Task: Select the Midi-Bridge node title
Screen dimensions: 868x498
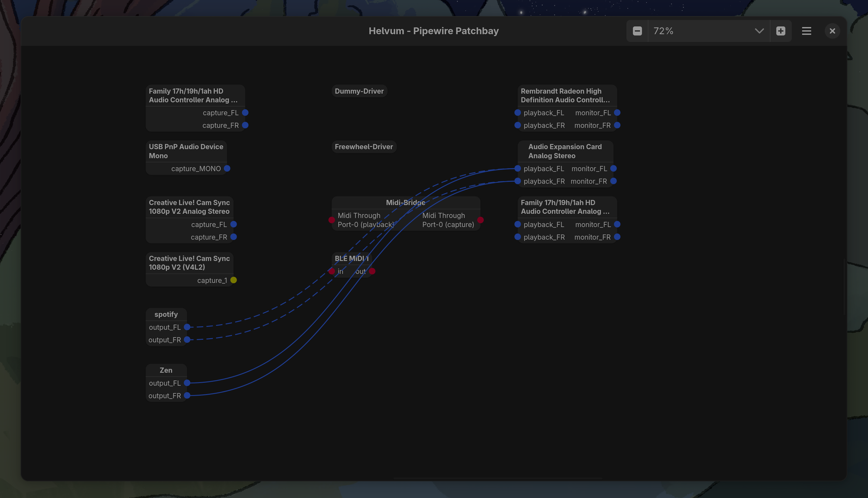Action: (406, 203)
